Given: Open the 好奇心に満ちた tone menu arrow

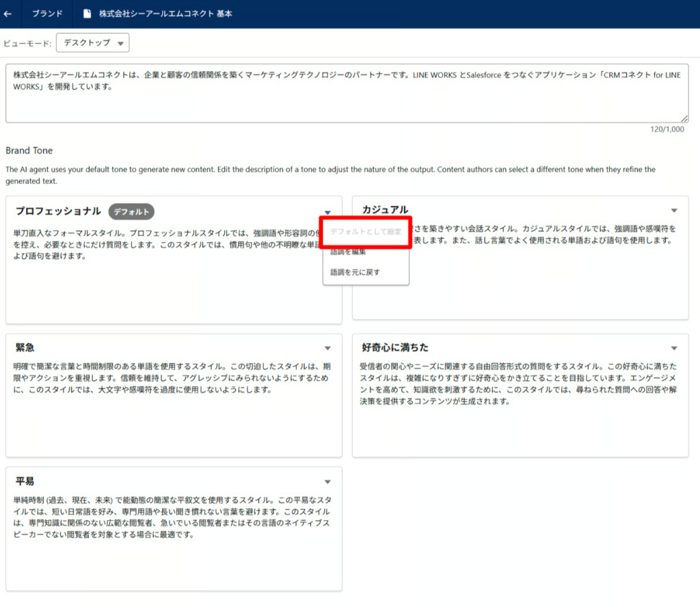Looking at the screenshot, I should (x=674, y=348).
